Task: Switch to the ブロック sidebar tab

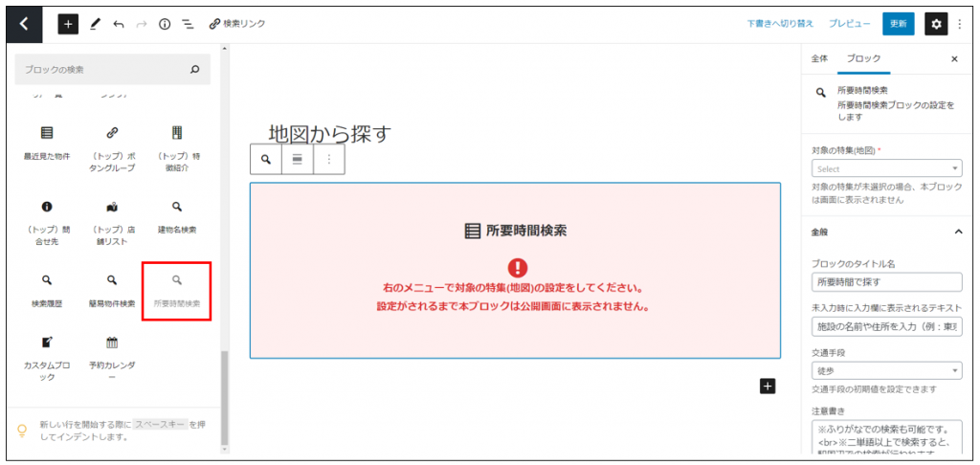Action: 864,58
